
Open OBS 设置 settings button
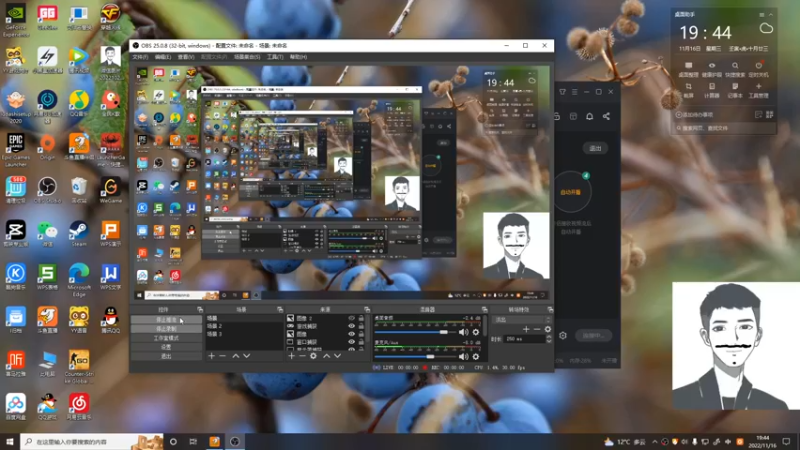point(166,347)
